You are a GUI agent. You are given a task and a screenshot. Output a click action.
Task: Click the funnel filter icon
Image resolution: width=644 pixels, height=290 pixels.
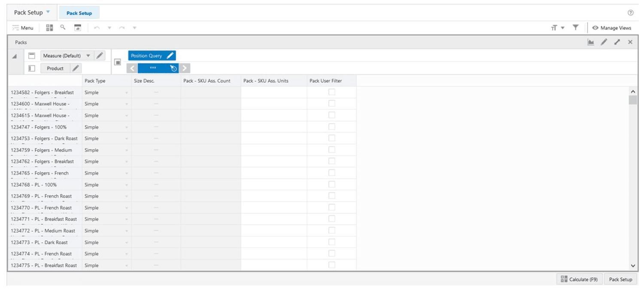(575, 27)
